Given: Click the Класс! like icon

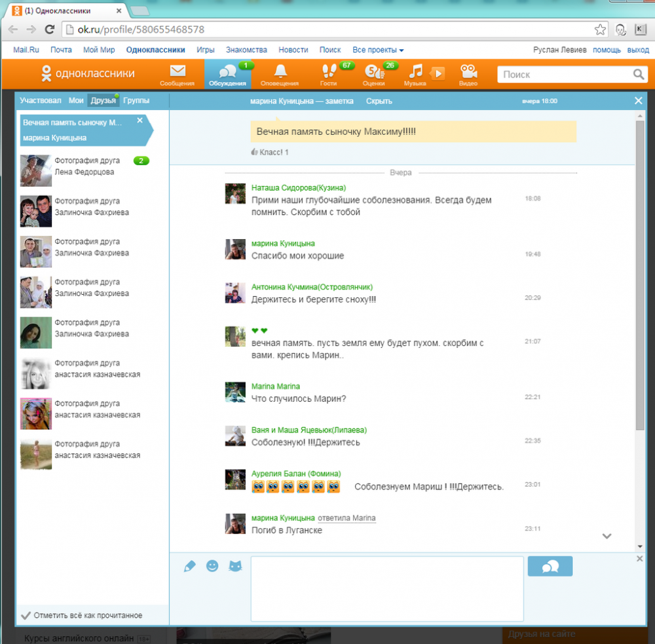Looking at the screenshot, I should tap(254, 152).
